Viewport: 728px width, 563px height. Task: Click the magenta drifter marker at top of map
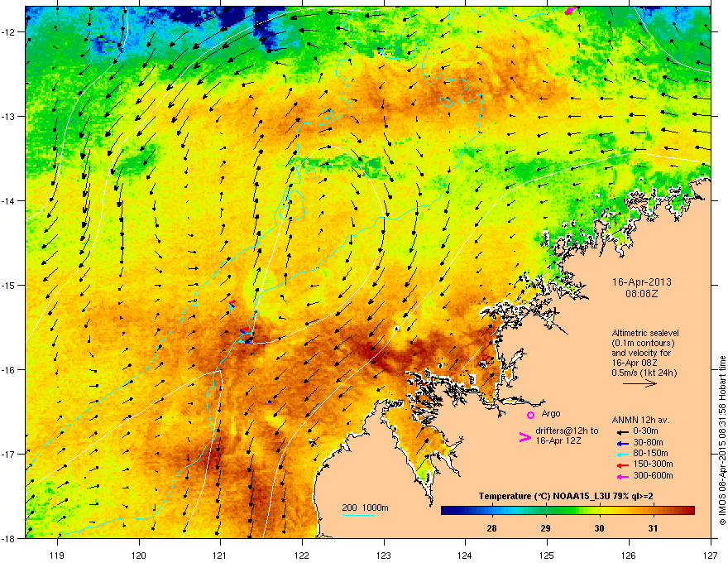(571, 10)
